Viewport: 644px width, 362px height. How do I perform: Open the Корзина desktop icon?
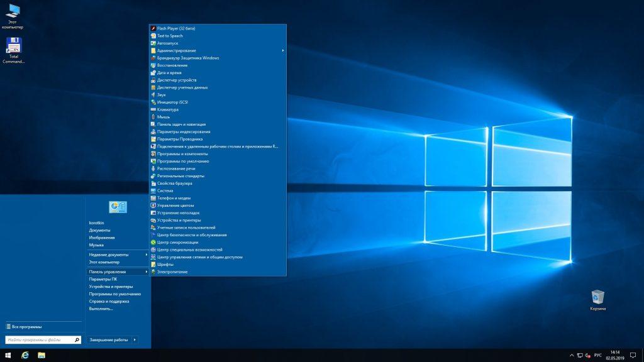coord(597,300)
